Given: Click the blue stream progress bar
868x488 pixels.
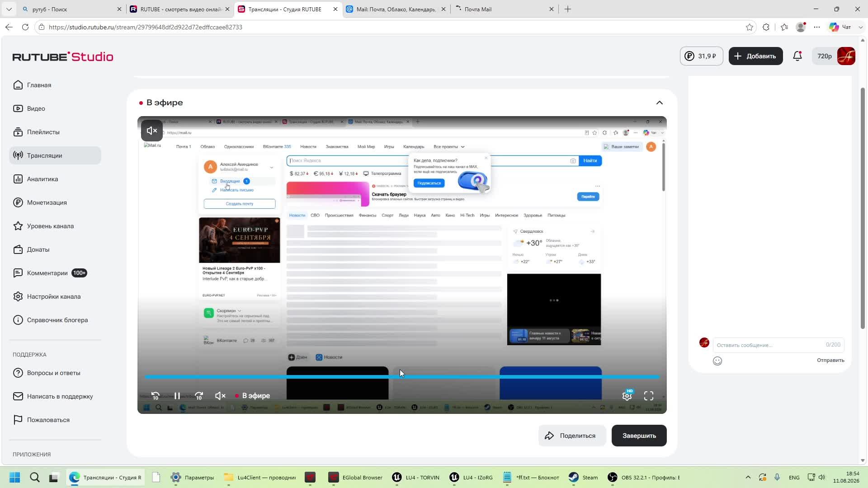Looking at the screenshot, I should point(402,376).
